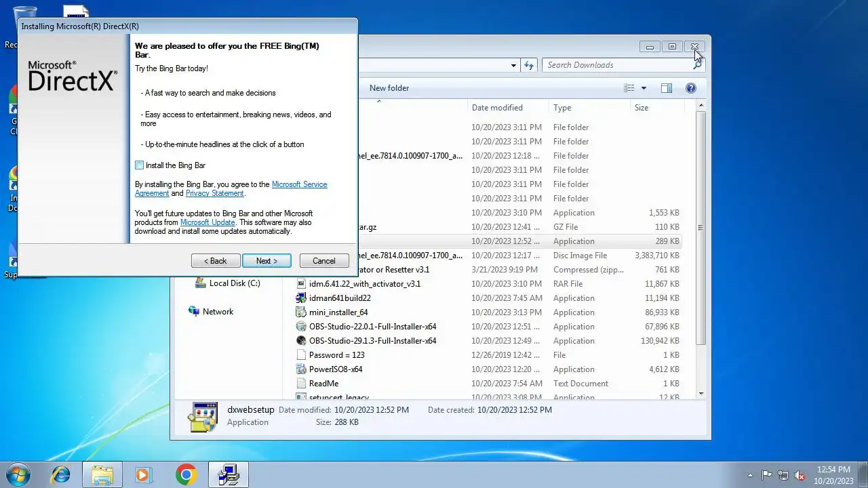
Task: Minimize the Explorer window
Action: [x=650, y=47]
